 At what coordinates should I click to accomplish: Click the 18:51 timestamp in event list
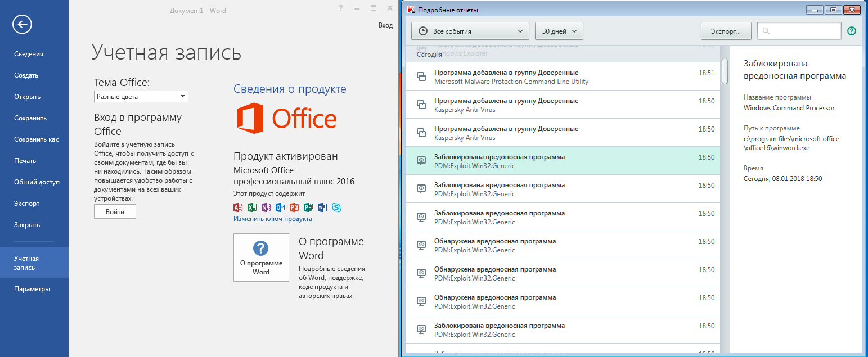(x=707, y=73)
